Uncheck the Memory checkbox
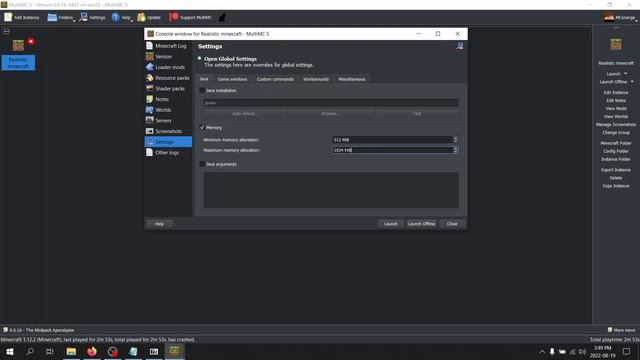 [202, 127]
